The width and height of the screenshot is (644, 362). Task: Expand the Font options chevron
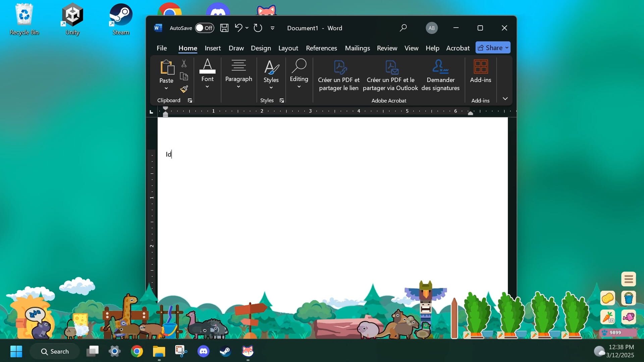tap(207, 86)
